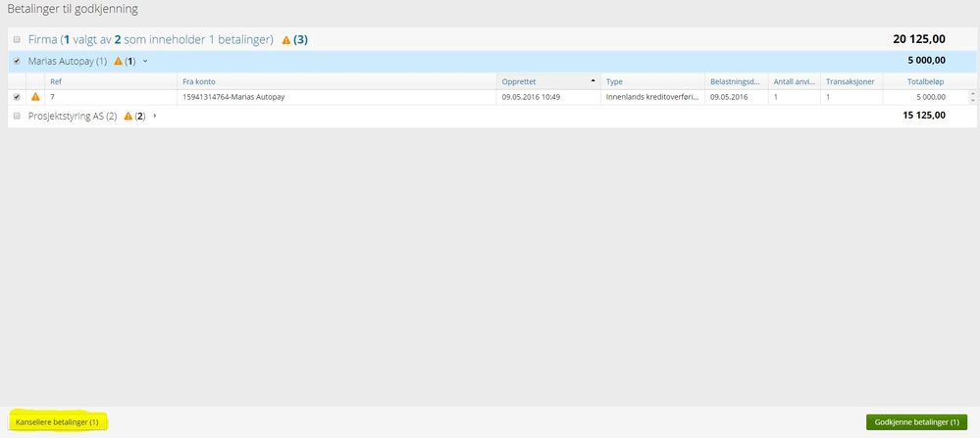Click the Betalinger til godkjenning heading

(x=73, y=10)
